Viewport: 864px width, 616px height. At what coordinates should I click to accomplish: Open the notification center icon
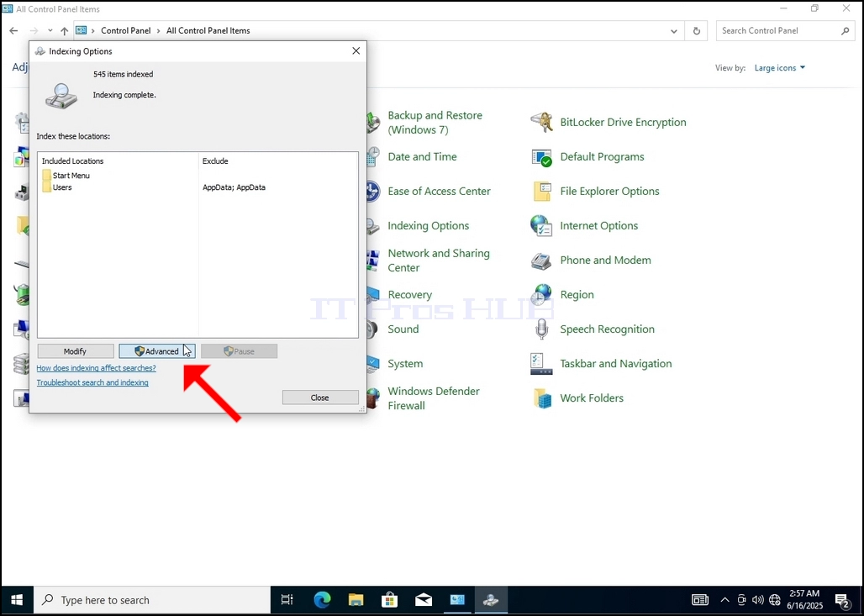tap(842, 600)
